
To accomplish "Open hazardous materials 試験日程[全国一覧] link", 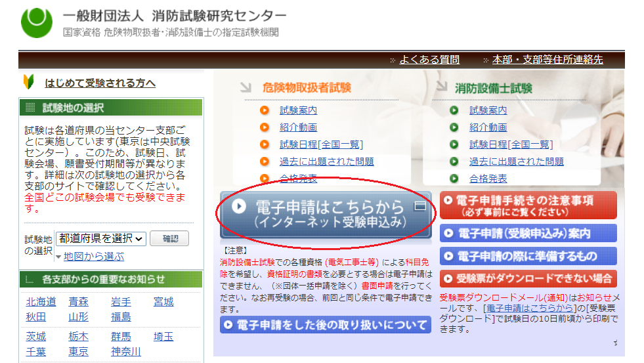I will pos(321,144).
